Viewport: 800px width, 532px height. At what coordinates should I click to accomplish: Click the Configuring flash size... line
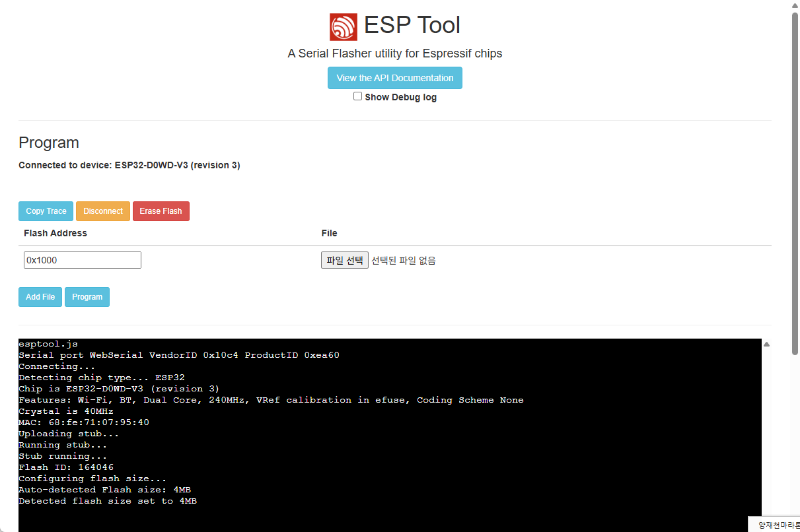point(92,479)
